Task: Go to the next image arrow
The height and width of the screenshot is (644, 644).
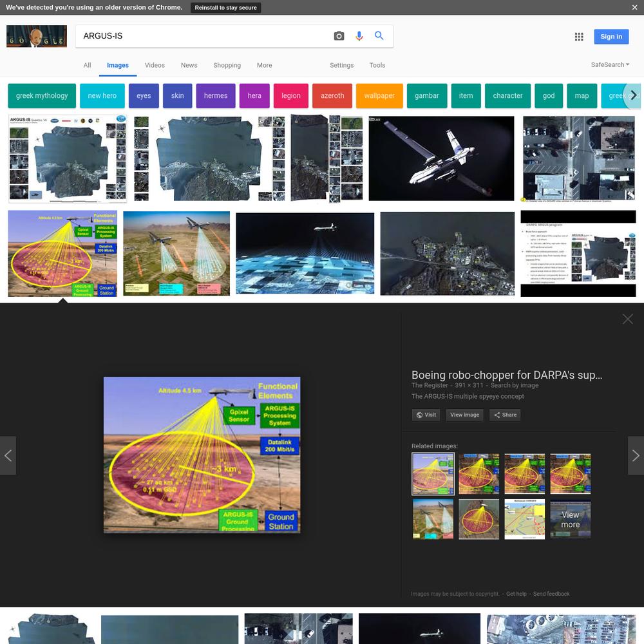Action: coord(636,455)
